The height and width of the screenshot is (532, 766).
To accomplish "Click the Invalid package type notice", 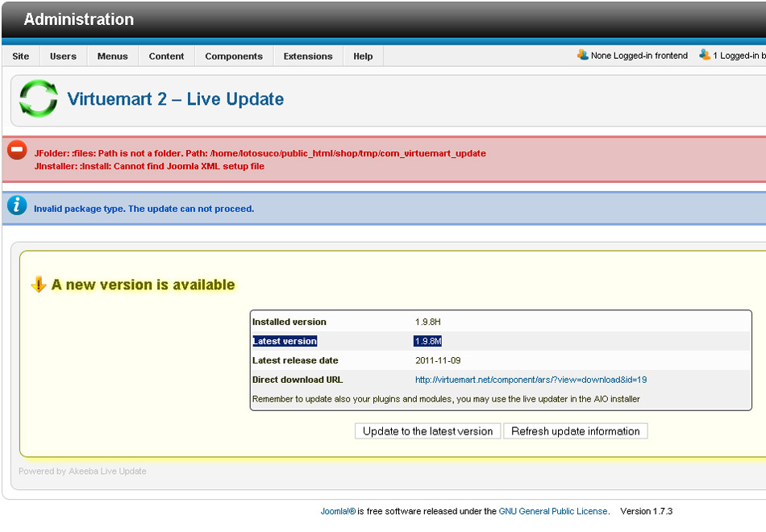I will pos(144,209).
